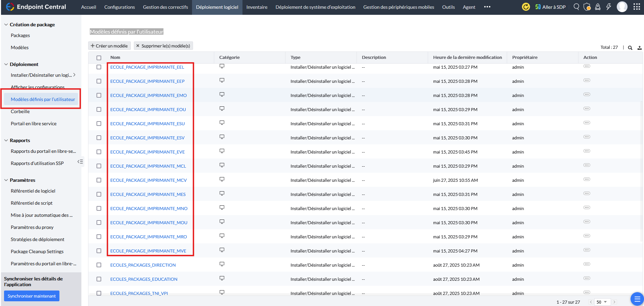The image size is (644, 306).
Task: Check the ECOLE_PACKAGE_IMPRIMANTE_ESV row checkbox
Action: click(99, 138)
